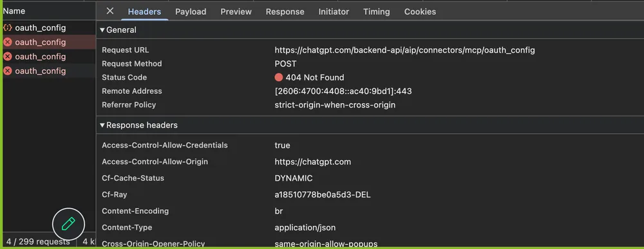Open the Payload tab
This screenshot has width=644, height=249.
[x=191, y=12]
